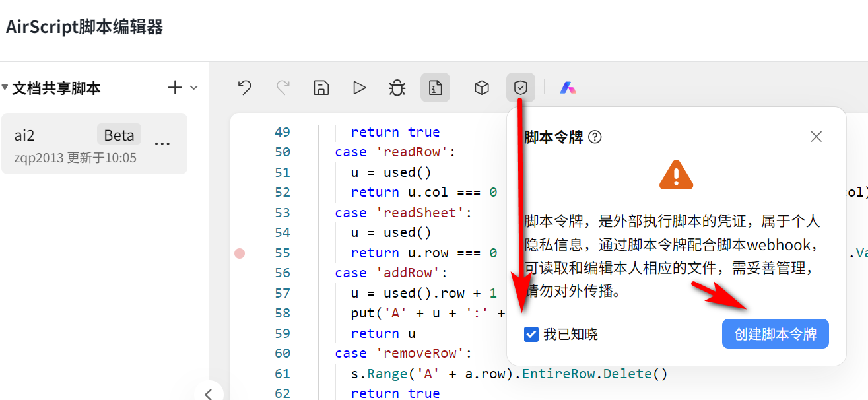Image resolution: width=868 pixels, height=400 pixels.
Task: Click the 创建脚本令牌 button
Action: pos(775,335)
